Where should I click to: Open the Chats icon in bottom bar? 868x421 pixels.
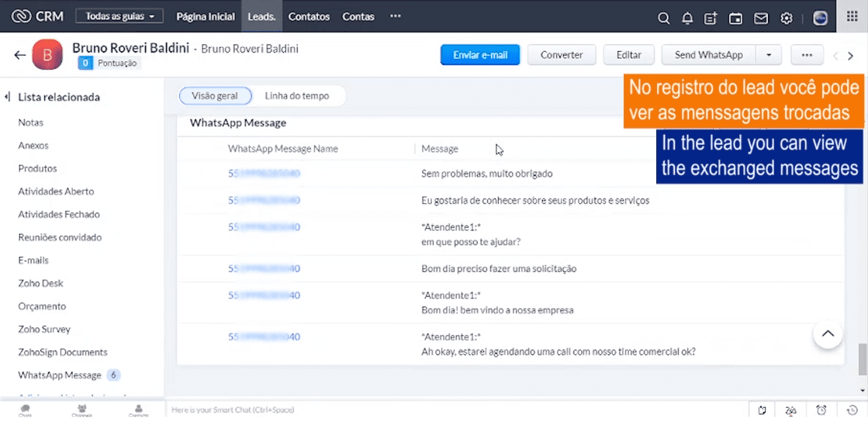click(x=26, y=409)
